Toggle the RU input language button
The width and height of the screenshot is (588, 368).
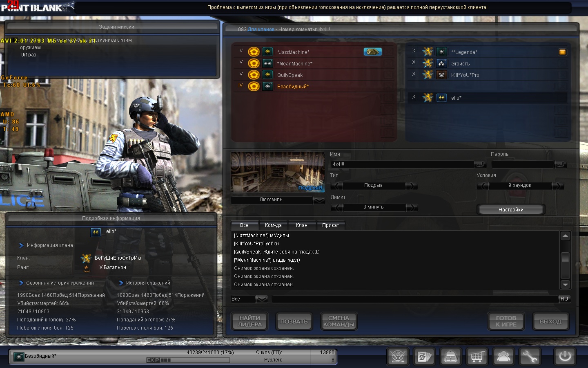(x=564, y=299)
